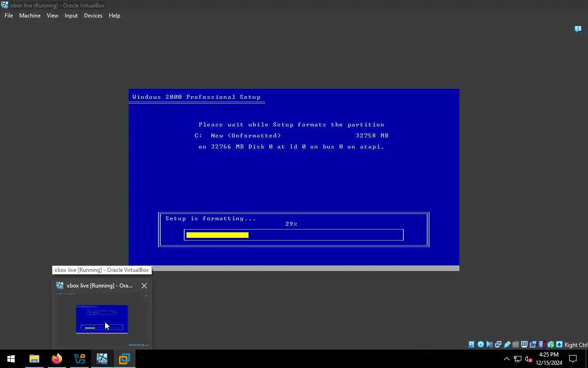Click the network tray icon
Screen dimensions: 588x368
click(x=518, y=359)
